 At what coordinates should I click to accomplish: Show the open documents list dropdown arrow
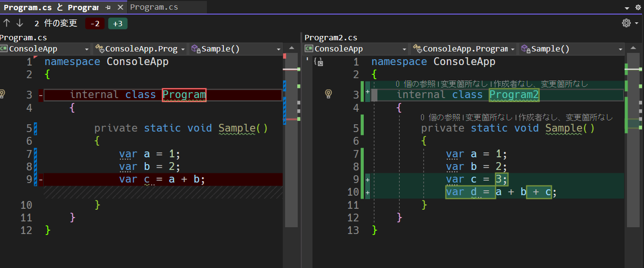click(627, 8)
